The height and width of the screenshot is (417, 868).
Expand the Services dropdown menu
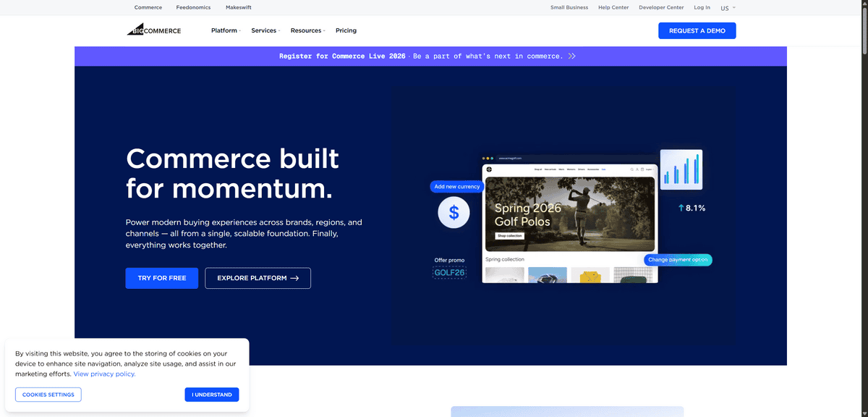click(x=264, y=30)
